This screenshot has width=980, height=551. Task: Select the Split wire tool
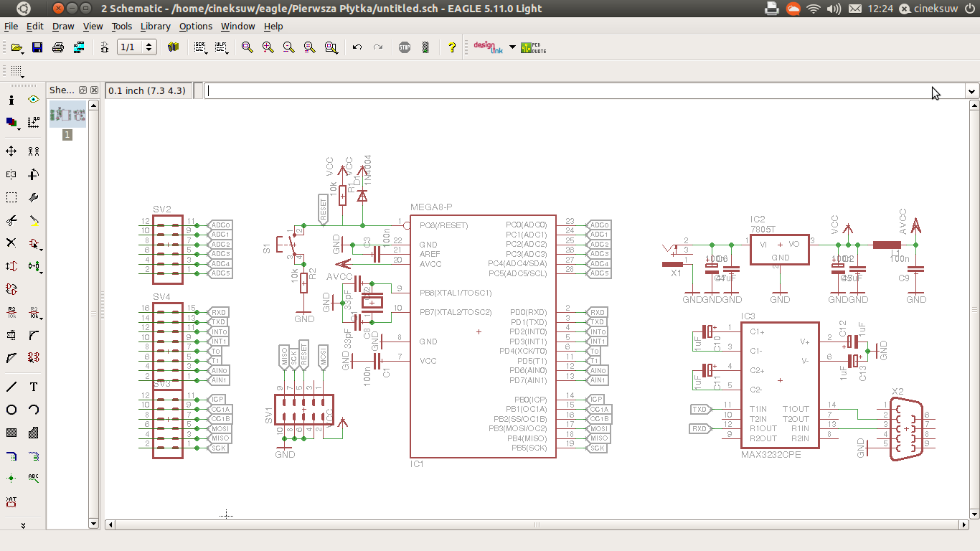(11, 357)
